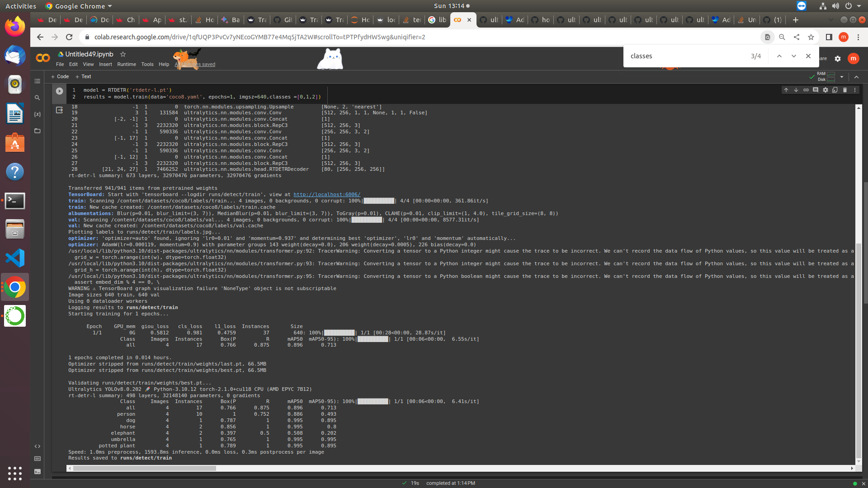This screenshot has height=488, width=868.
Task: Run the RTDETR training code cell
Action: pyautogui.click(x=59, y=91)
